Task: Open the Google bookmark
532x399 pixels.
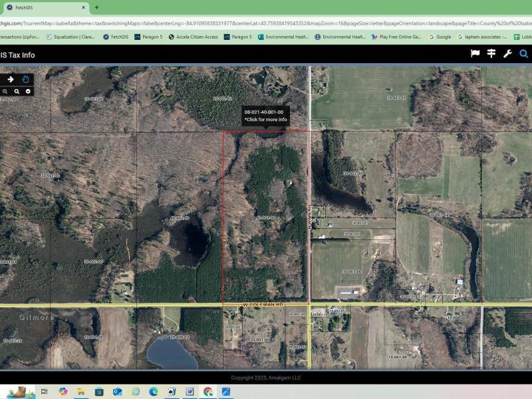Action: 440,37
